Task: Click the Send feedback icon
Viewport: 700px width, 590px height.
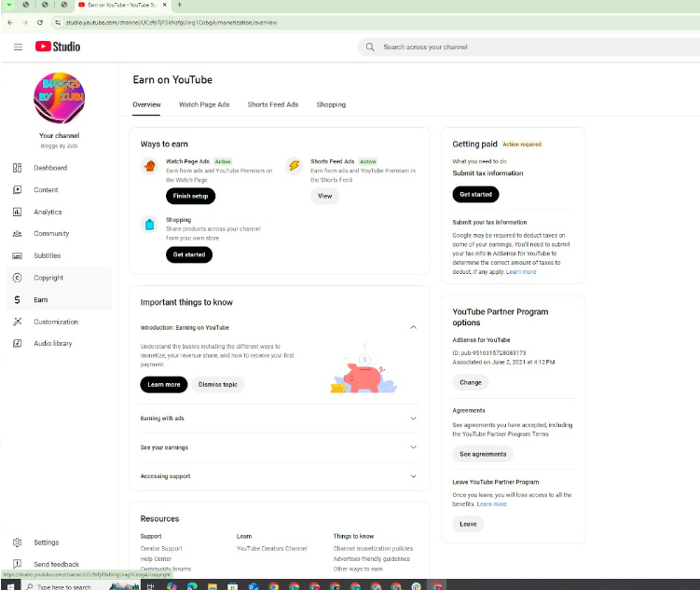Action: (x=17, y=564)
